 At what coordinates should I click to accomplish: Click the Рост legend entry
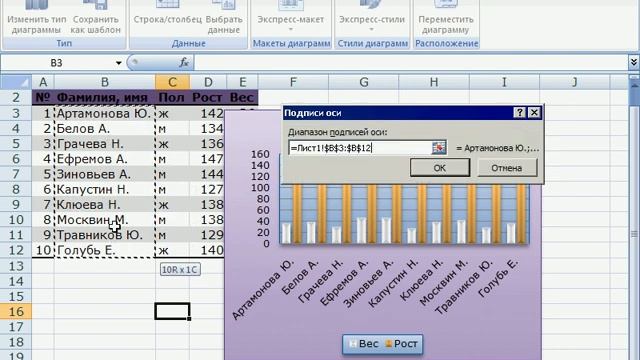(x=401, y=344)
